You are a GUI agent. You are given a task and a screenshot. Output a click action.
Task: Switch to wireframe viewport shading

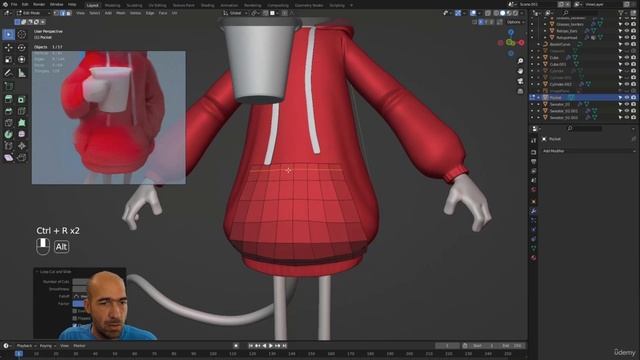click(x=496, y=13)
